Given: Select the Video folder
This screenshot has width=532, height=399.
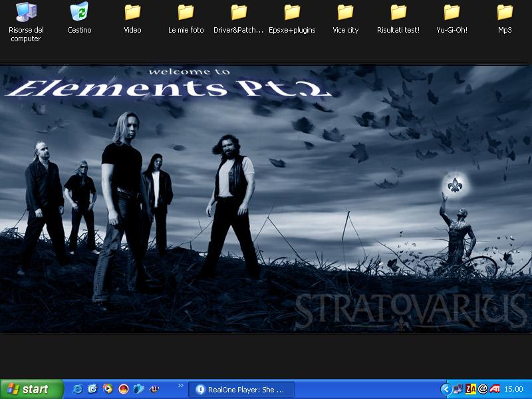Looking at the screenshot, I should click(132, 13).
